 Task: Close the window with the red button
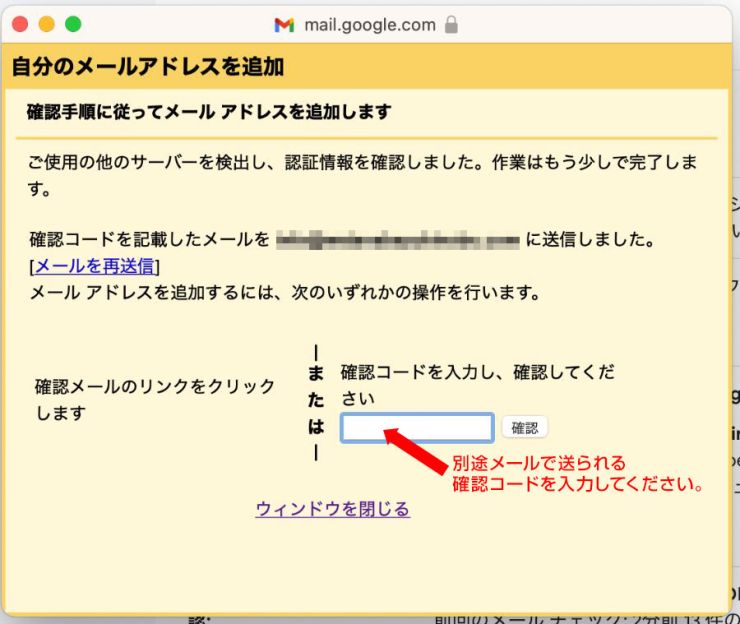21,24
